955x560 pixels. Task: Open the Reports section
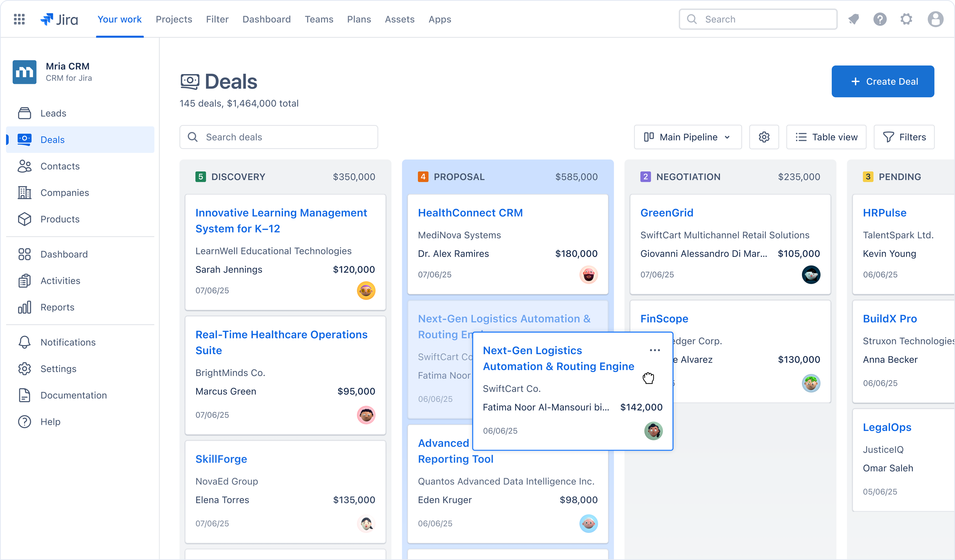pyautogui.click(x=57, y=307)
